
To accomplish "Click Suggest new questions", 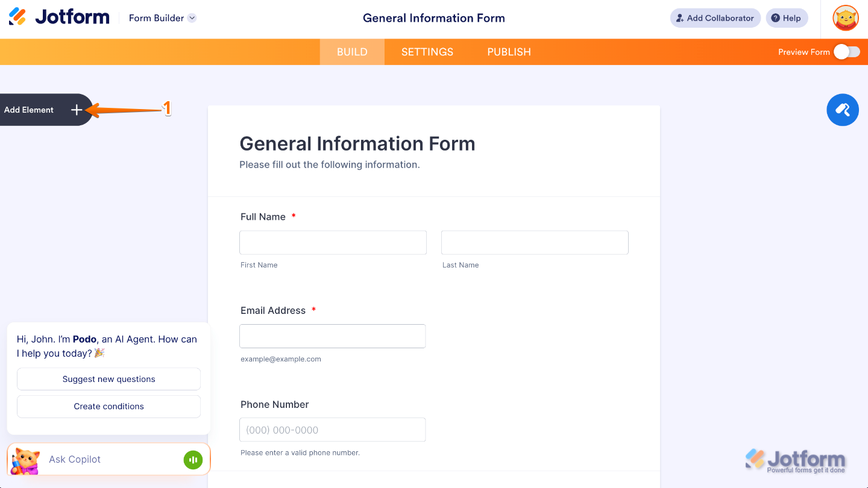I will tap(108, 379).
